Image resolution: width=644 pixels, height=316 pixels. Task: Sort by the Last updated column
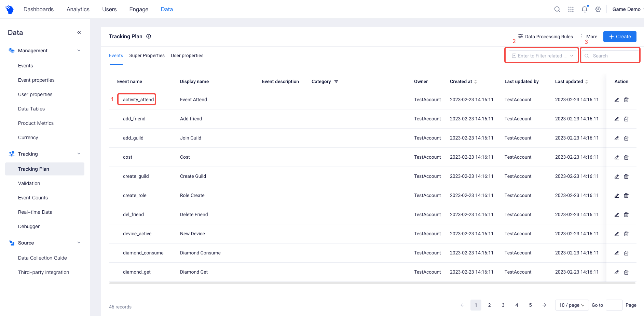pyautogui.click(x=587, y=81)
